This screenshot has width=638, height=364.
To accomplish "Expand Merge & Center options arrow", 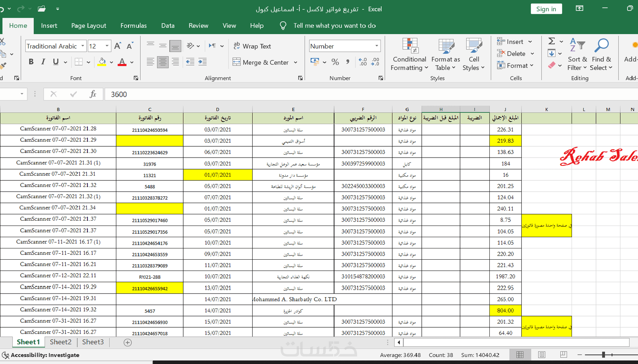I will [295, 62].
